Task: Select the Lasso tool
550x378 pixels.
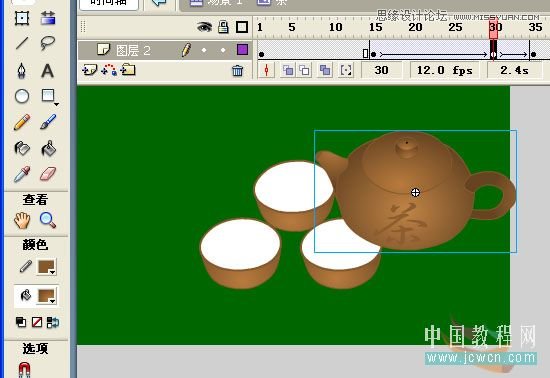Action: tap(47, 43)
